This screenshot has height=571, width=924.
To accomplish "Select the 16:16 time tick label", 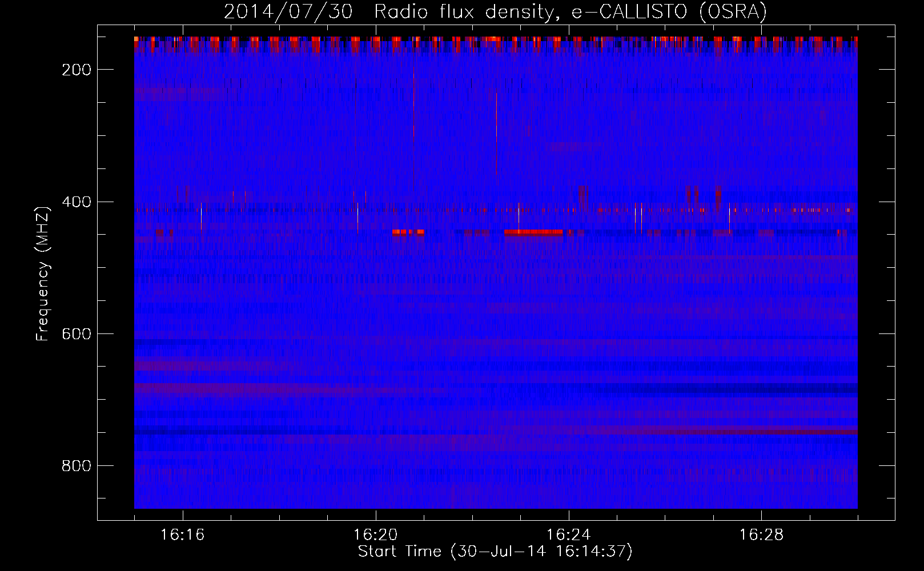I will point(183,535).
